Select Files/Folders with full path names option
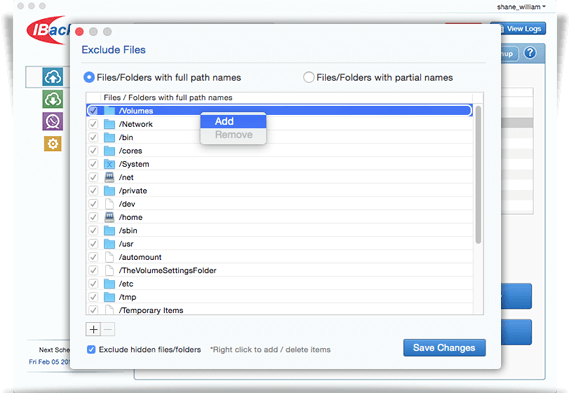Viewport: 570px width, 393px height. [x=89, y=77]
